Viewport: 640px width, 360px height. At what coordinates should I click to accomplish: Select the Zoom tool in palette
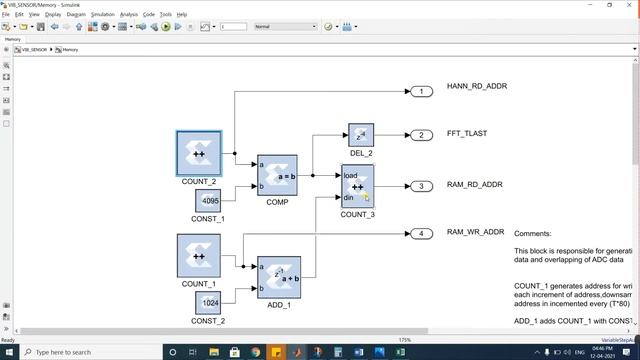tap(7, 65)
